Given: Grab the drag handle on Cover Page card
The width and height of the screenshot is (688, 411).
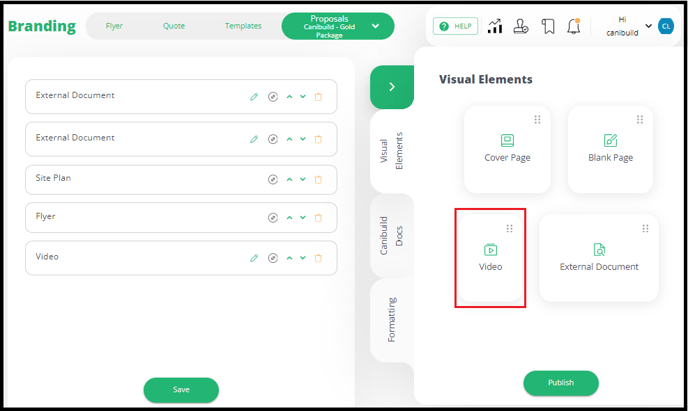Looking at the screenshot, I should point(537,119).
